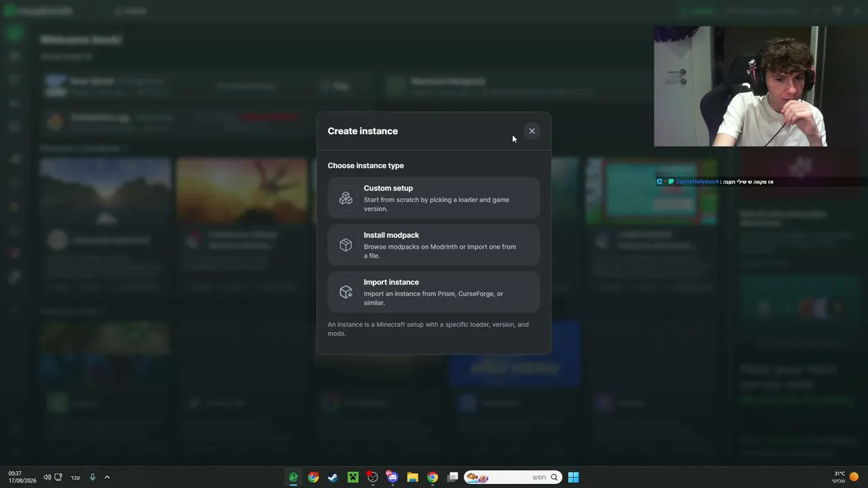Screen dimensions: 868x488
Task: Launch Steam from the taskbar
Action: coord(333,477)
